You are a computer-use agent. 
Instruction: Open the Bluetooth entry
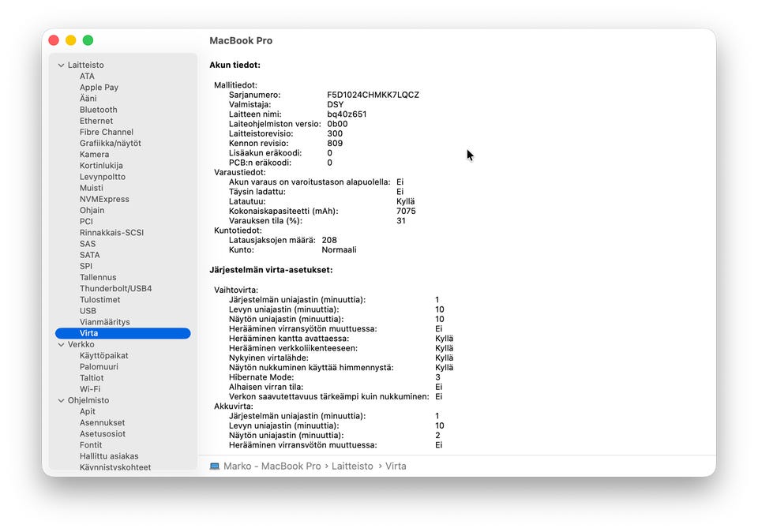[x=98, y=110]
